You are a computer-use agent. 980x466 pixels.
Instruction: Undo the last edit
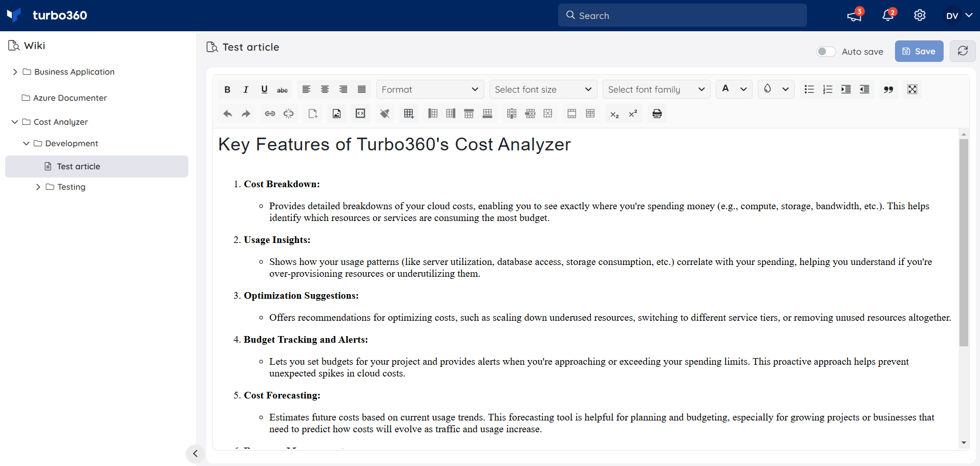click(x=227, y=114)
